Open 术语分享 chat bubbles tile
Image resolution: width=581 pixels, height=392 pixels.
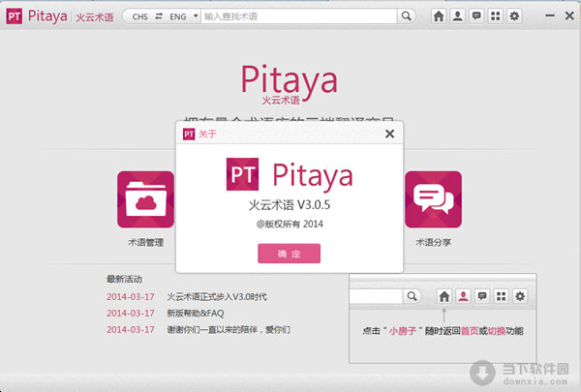click(x=433, y=199)
